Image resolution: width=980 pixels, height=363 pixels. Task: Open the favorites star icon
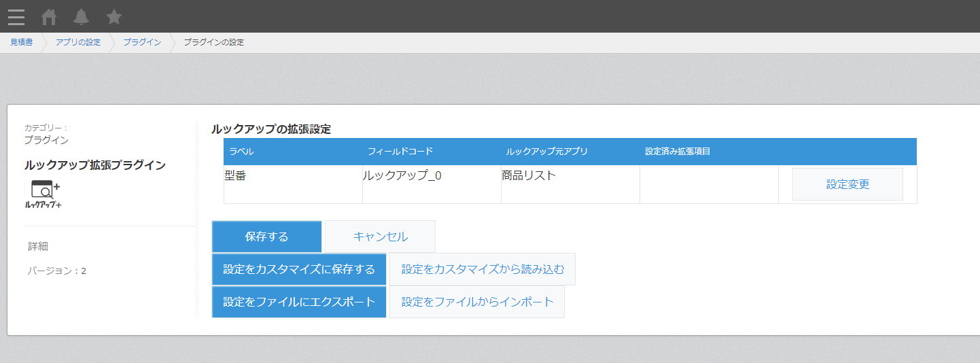pyautogui.click(x=114, y=17)
